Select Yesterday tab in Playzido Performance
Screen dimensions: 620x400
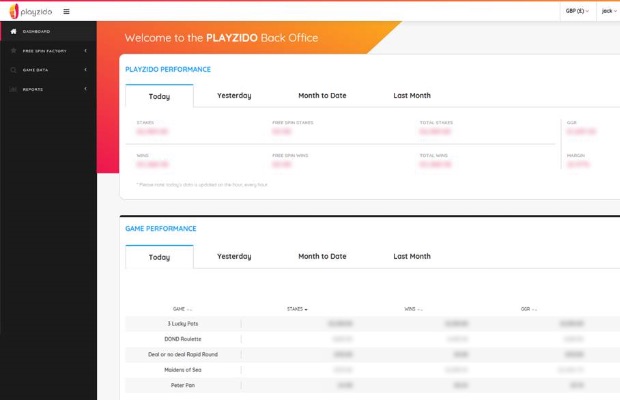coord(234,96)
